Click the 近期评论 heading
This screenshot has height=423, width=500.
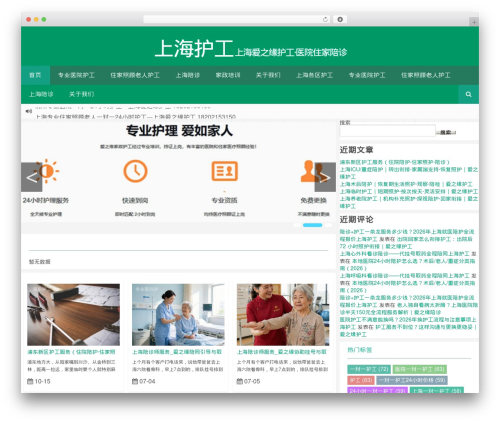click(x=356, y=220)
